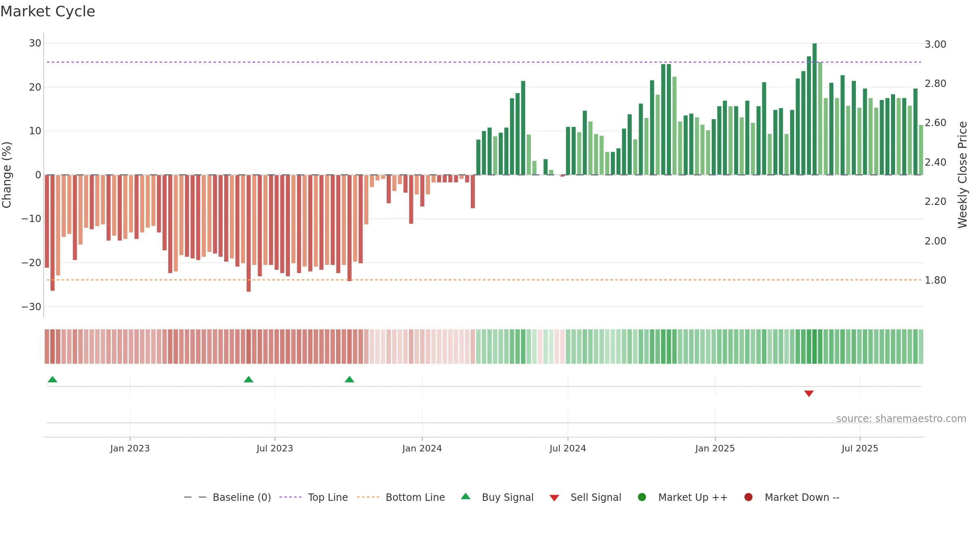This screenshot has height=551, width=980.
Task: Click the Weekly Close Price axis title
Action: [962, 175]
